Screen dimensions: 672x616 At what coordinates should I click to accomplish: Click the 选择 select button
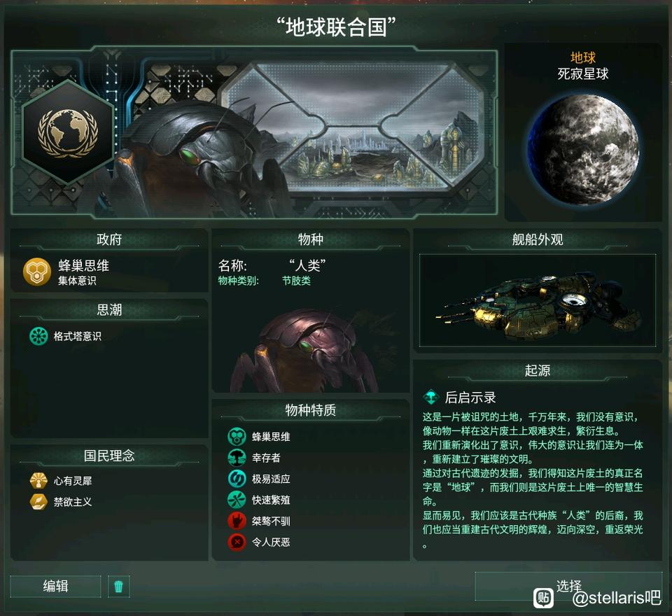coord(568,586)
